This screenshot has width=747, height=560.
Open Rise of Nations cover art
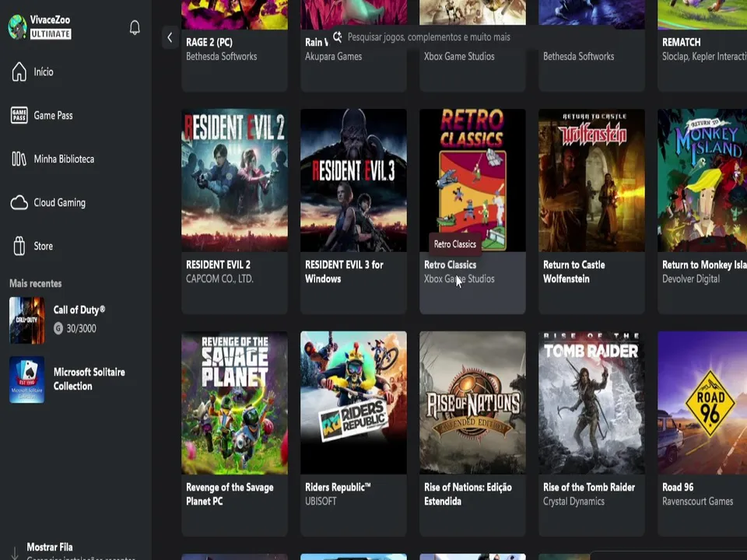pyautogui.click(x=472, y=403)
